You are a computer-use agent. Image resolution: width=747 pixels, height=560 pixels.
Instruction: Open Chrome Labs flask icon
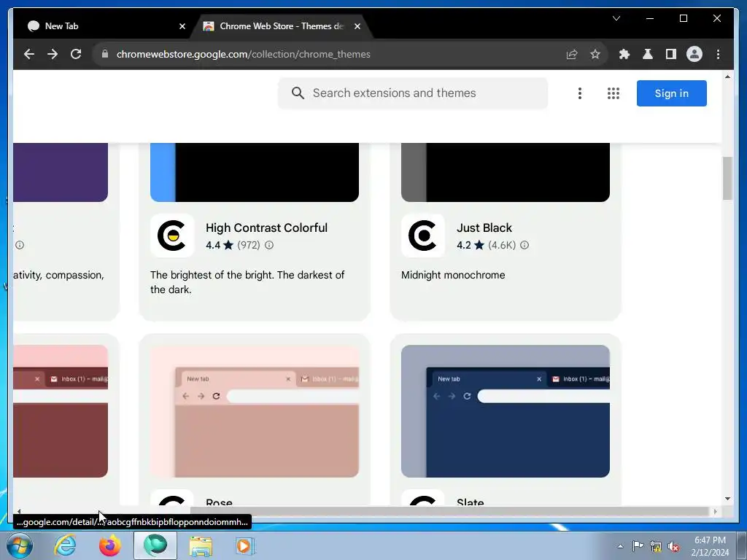click(x=648, y=54)
